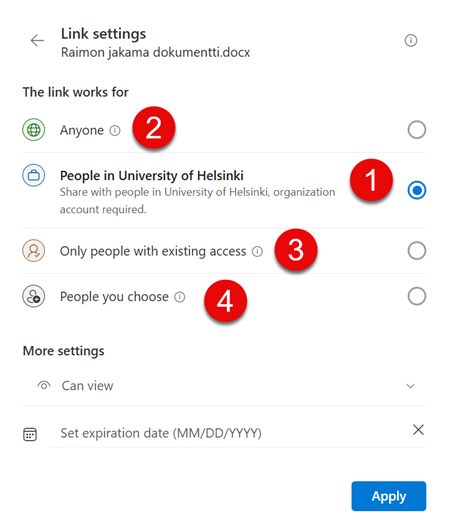The height and width of the screenshot is (528, 450).
Task: Click the existing access person icon
Action: pos(34,251)
